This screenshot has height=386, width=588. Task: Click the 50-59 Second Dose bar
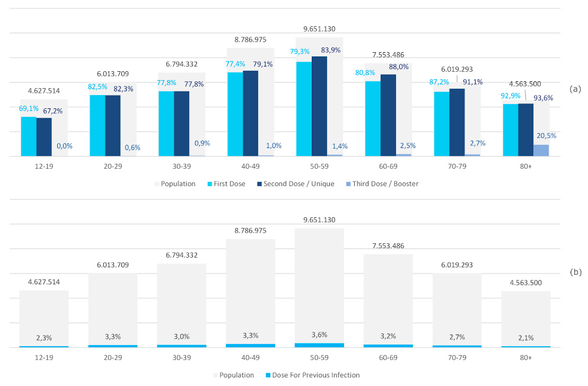pos(319,106)
